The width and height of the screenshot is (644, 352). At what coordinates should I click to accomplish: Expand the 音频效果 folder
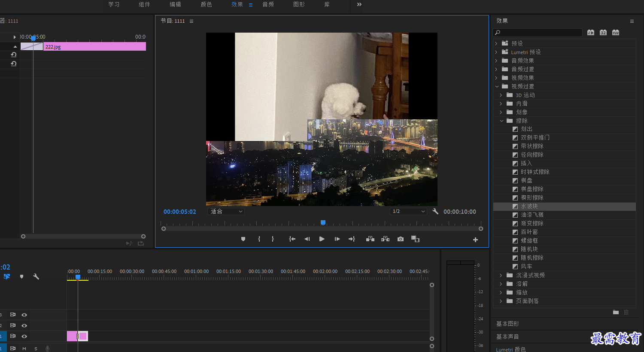496,61
